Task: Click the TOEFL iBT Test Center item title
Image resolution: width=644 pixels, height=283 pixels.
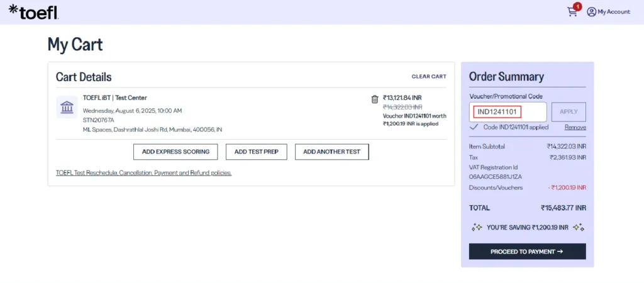Action: 115,97
